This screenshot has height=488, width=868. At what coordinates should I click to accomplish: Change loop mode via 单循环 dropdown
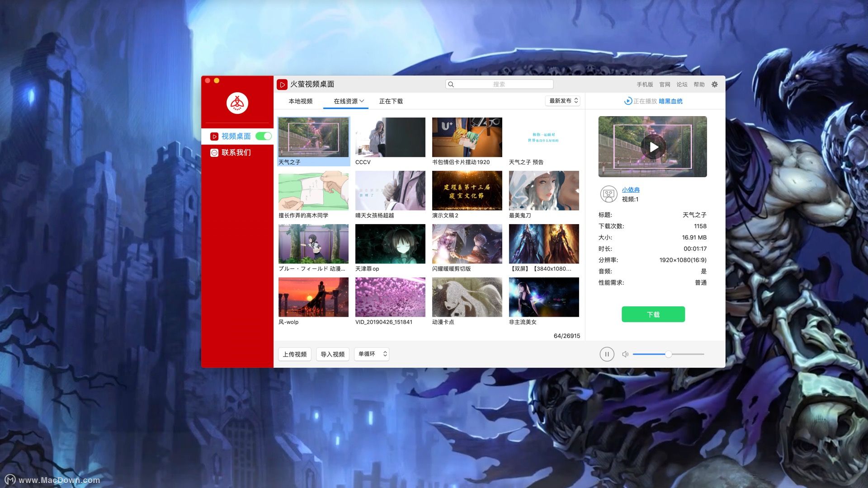point(371,354)
